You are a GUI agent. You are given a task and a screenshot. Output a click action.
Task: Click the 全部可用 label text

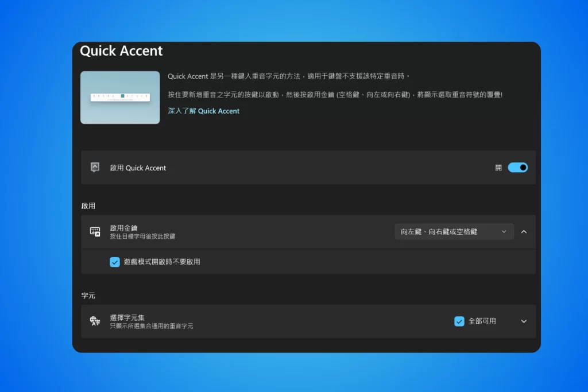coord(482,321)
